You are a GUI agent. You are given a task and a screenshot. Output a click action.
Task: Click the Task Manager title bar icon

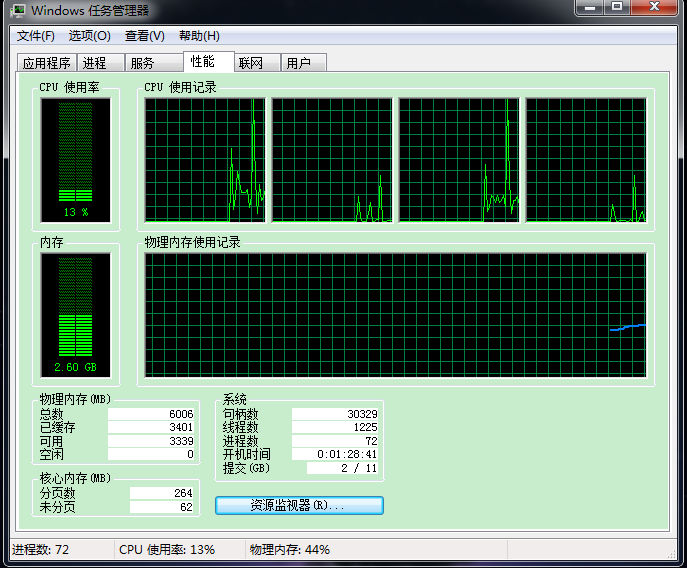(x=18, y=10)
